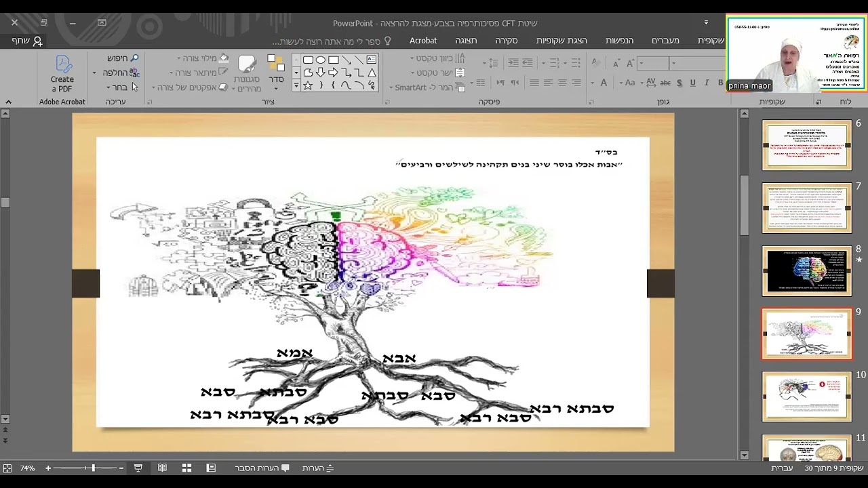Pick the right arrow shape
The width and height of the screenshot is (868, 488).
(x=333, y=73)
